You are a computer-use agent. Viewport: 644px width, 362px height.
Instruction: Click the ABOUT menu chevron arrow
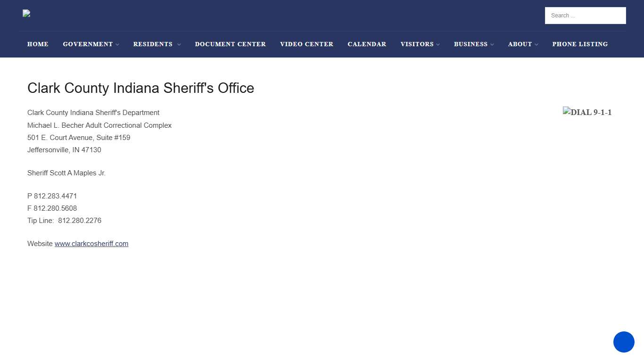point(536,44)
